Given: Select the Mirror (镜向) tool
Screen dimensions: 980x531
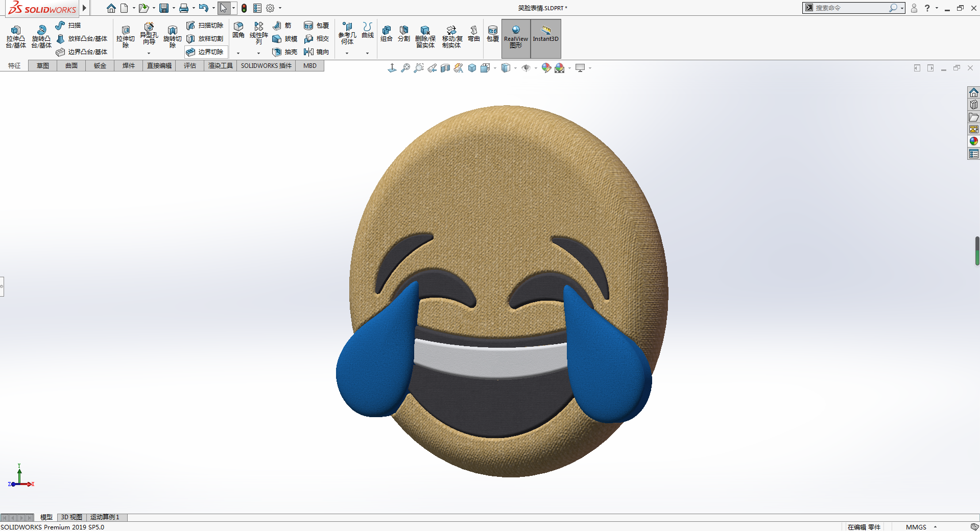Looking at the screenshot, I should [x=316, y=52].
